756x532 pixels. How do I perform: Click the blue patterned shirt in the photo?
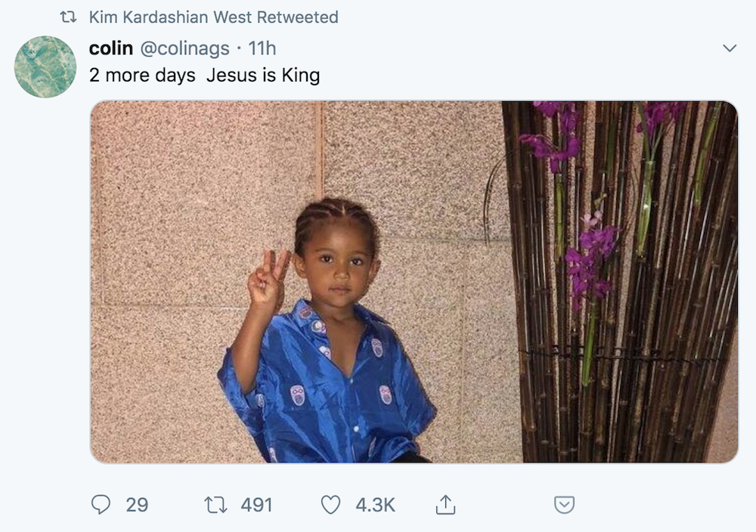coord(333,393)
